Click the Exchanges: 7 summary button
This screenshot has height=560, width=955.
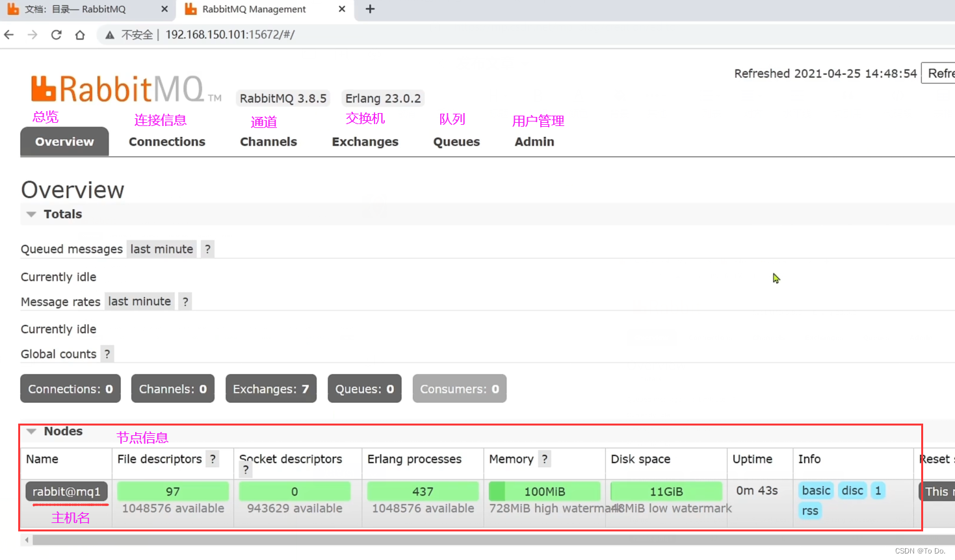coord(271,388)
